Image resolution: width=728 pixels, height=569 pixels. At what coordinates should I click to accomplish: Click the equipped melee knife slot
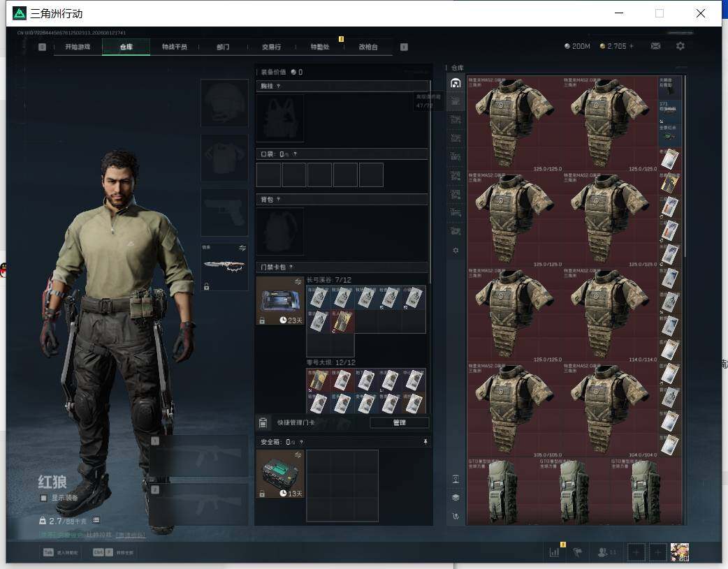tap(224, 267)
